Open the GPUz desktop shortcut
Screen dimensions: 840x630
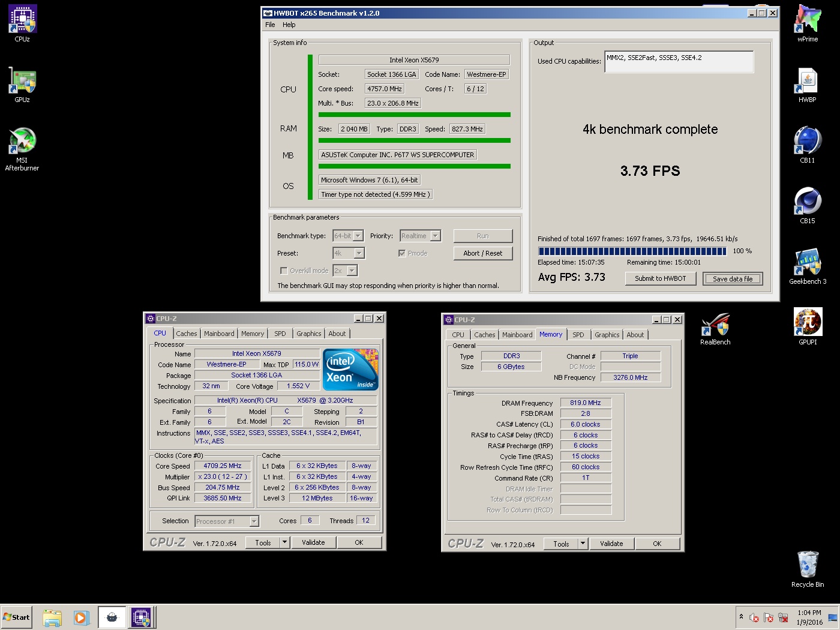pyautogui.click(x=22, y=85)
